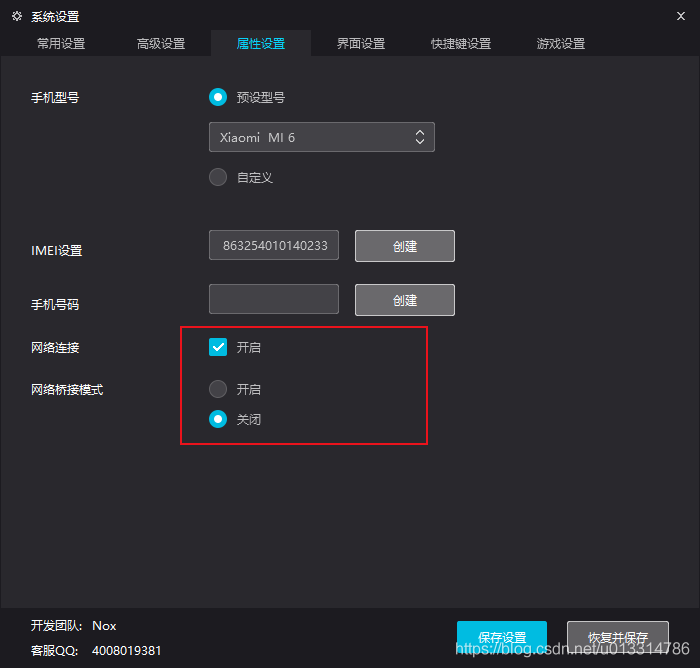700x668 pixels.
Task: Go to the 界面设置 tab
Action: tap(361, 44)
